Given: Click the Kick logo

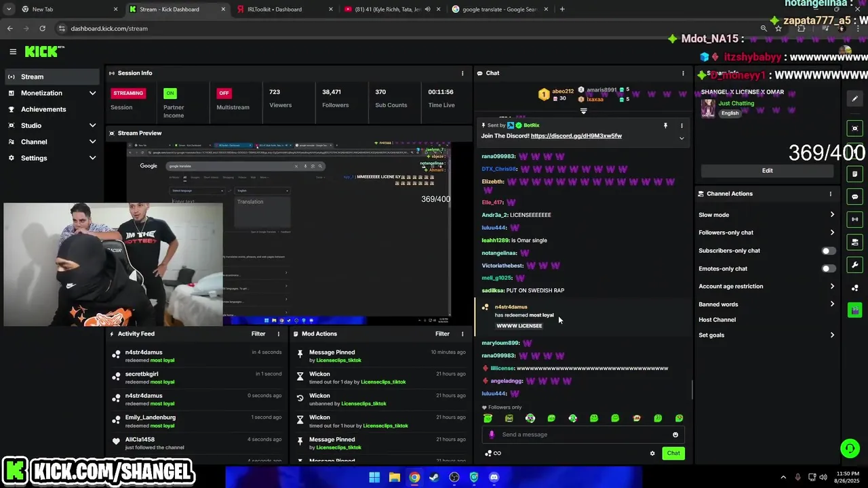Looking at the screenshot, I should [x=44, y=52].
